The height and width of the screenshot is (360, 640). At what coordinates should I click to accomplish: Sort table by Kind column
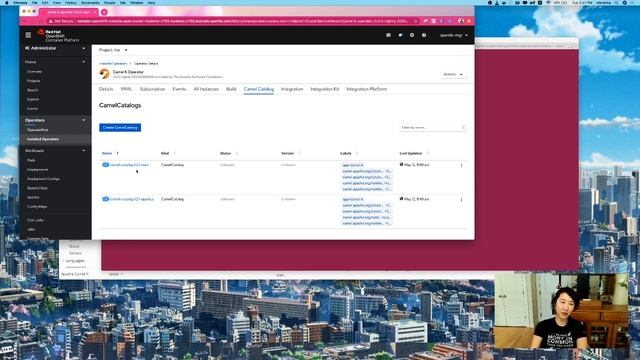[165, 153]
